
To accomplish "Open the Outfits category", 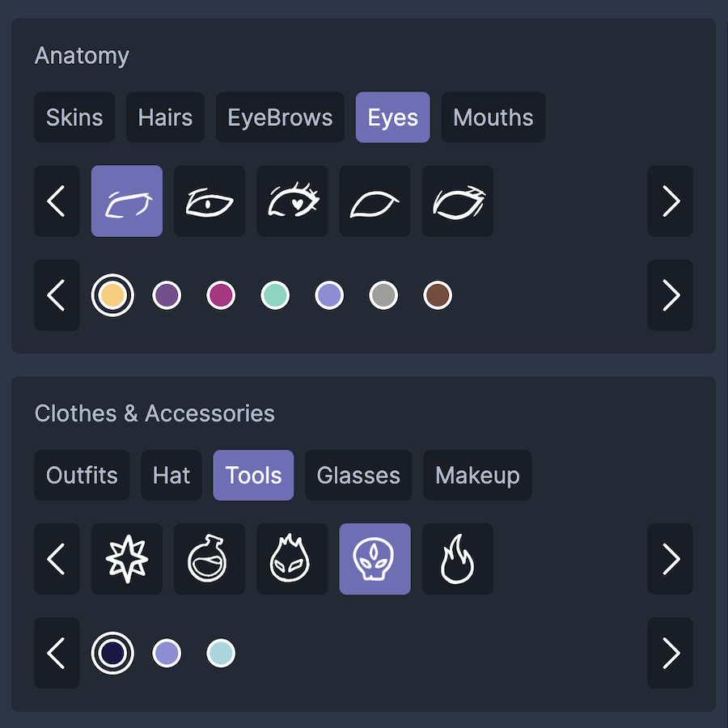I will point(83,476).
